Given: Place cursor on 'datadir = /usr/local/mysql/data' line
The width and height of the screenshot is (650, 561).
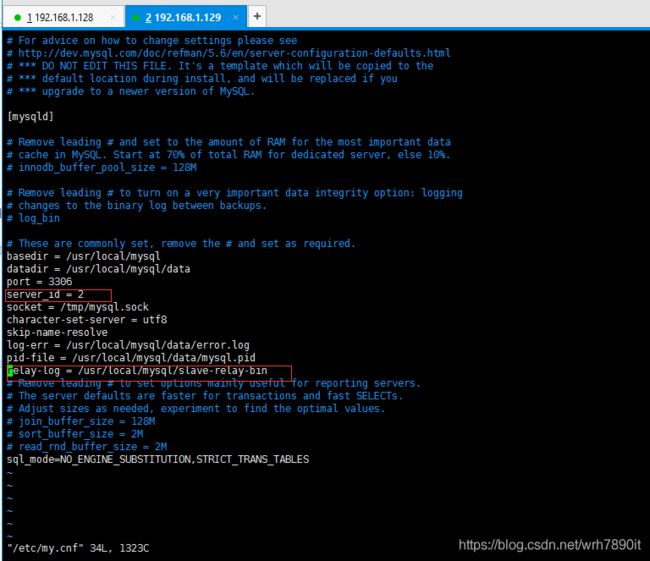Looking at the screenshot, I should [98, 269].
